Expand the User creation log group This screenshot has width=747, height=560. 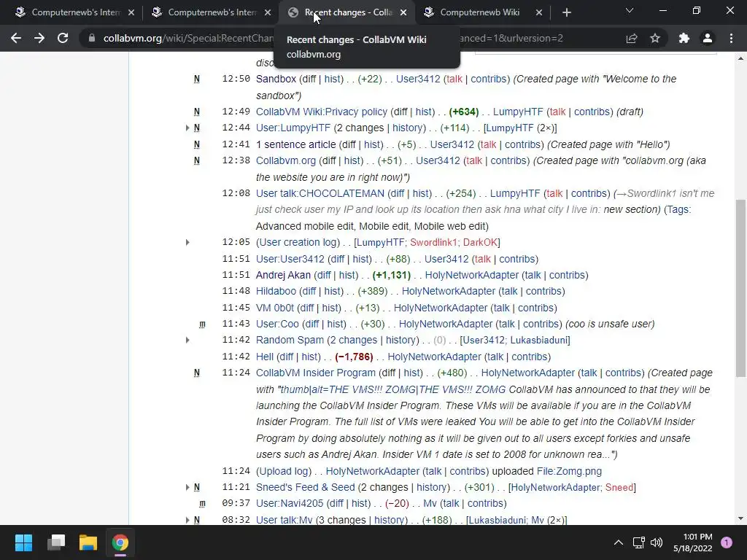tap(187, 242)
